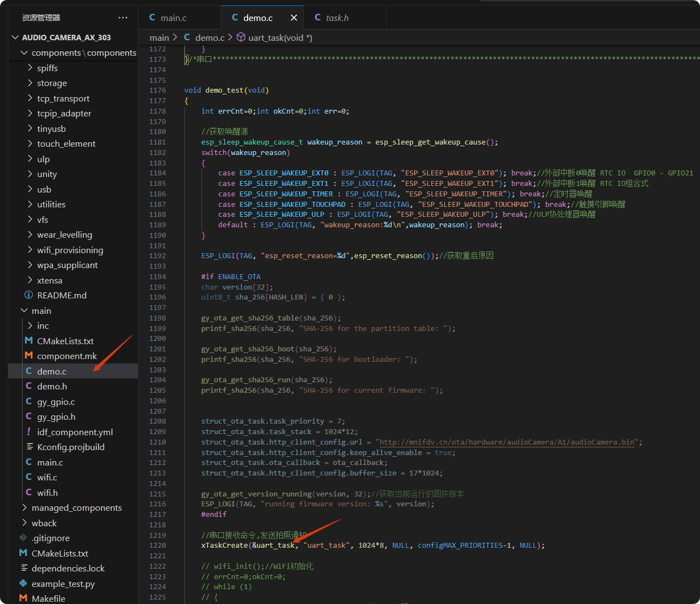Open README.md from the file tree
Screen dimensions: 700x604
point(61,295)
